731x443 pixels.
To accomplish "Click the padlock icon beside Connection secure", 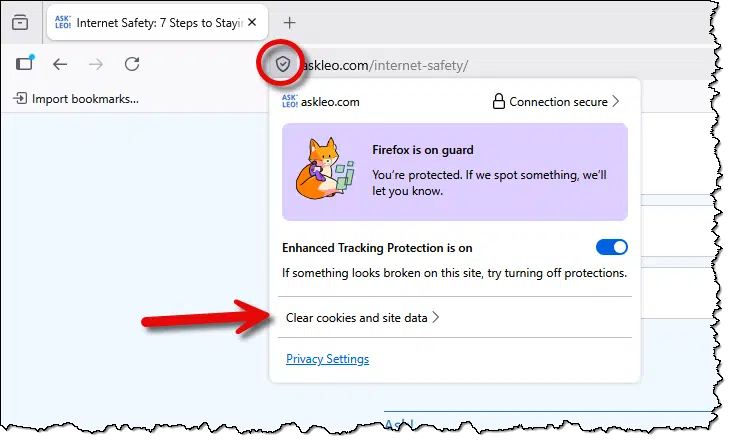I will 498,101.
